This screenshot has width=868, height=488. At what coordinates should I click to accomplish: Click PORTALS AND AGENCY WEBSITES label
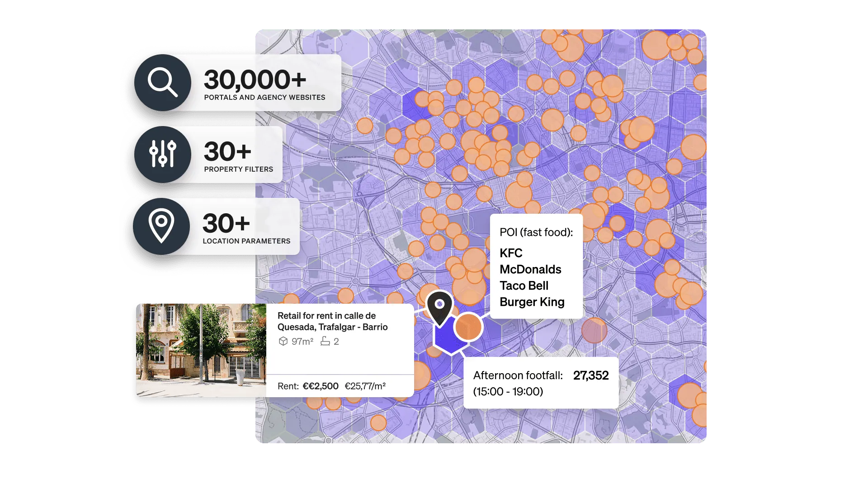pos(264,97)
